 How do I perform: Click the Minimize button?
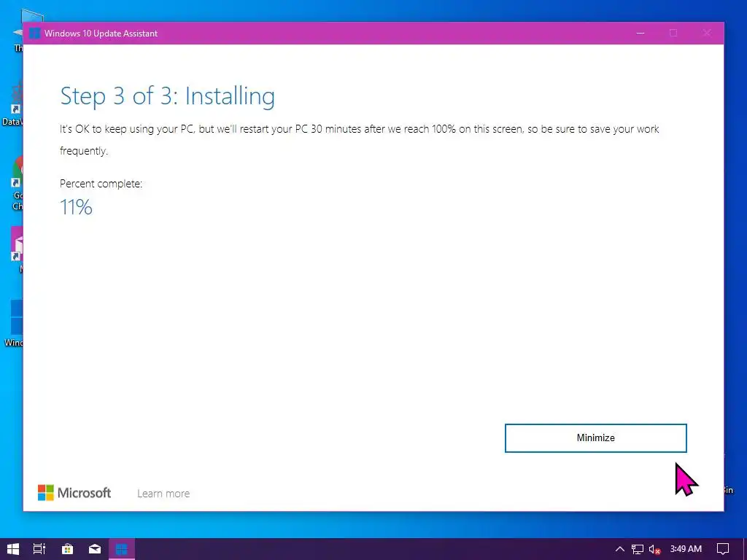pyautogui.click(x=595, y=437)
